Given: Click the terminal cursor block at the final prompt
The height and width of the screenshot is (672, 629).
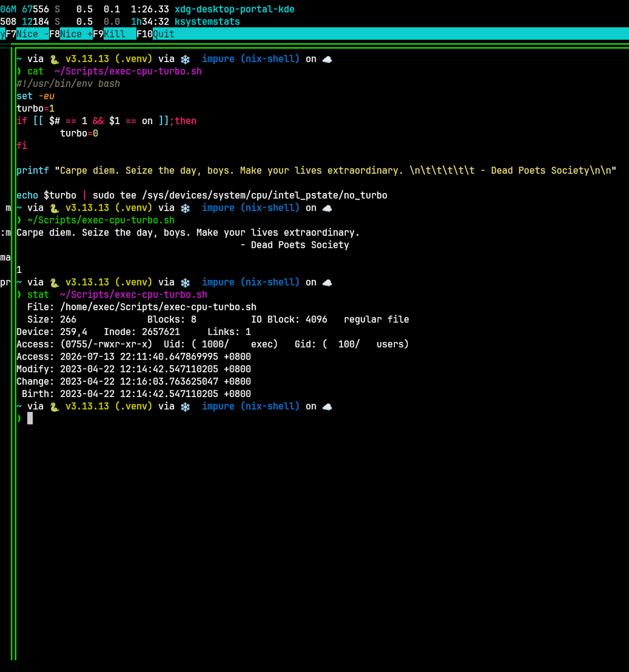Looking at the screenshot, I should click(x=30, y=419).
